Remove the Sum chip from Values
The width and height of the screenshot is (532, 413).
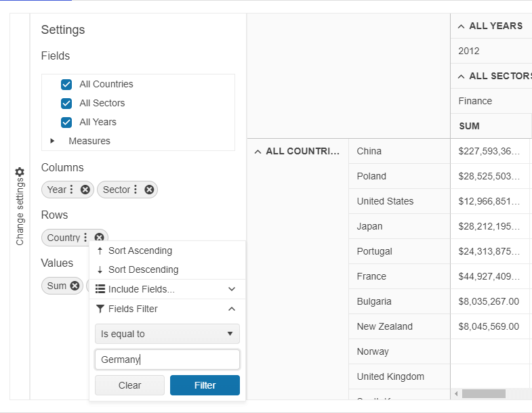75,286
